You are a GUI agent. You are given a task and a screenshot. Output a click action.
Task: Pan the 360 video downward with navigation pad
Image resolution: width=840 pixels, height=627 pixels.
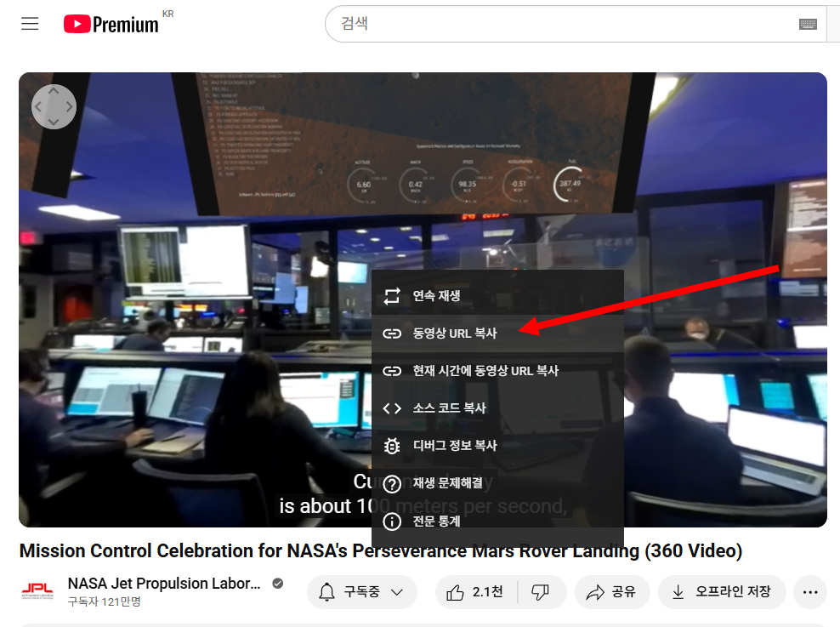(x=54, y=122)
